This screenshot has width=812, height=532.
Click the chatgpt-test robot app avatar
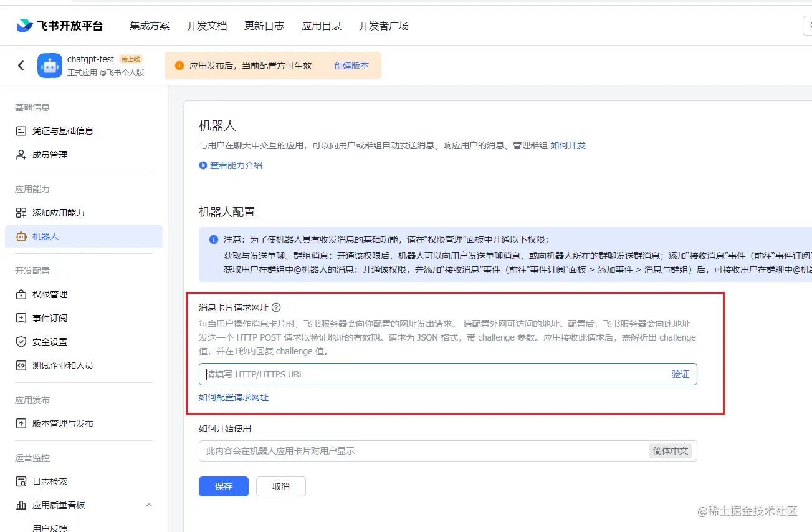50,65
